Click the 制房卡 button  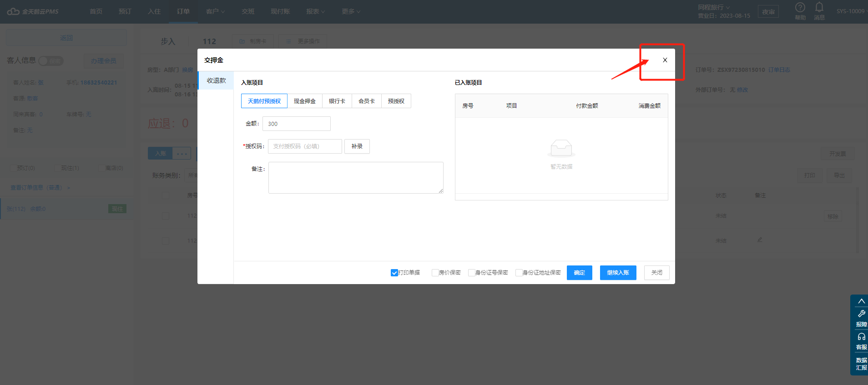click(x=252, y=41)
